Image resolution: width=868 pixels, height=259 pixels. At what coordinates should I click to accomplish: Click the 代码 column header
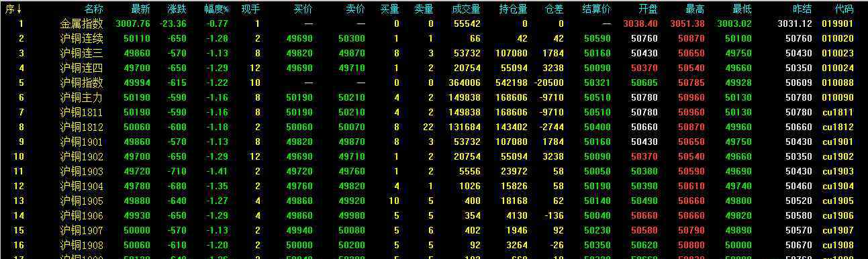pyautogui.click(x=844, y=9)
